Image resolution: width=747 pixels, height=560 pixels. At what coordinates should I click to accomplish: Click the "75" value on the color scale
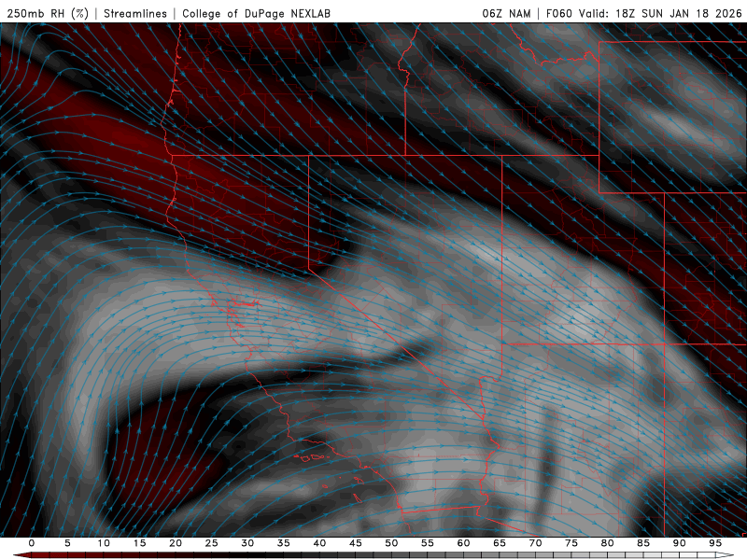point(571,543)
